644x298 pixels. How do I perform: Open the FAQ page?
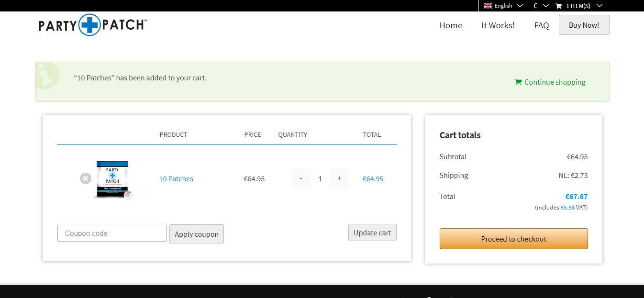(x=542, y=25)
